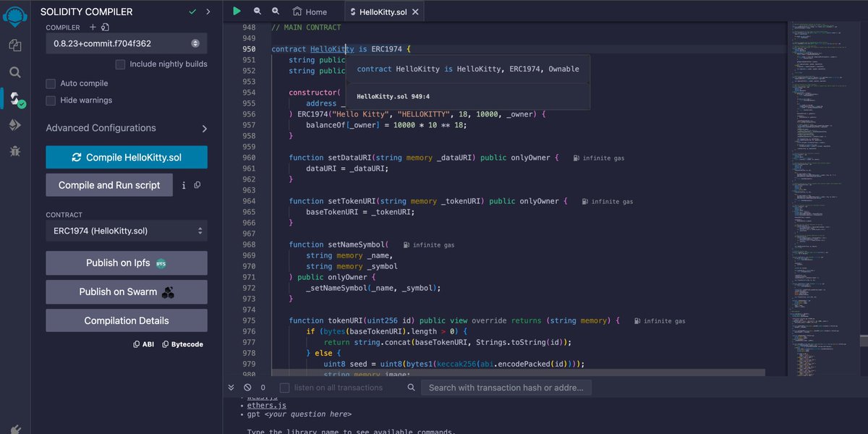Click gas icon next to setNameSymbol function
This screenshot has height=434, width=868.
coord(407,244)
